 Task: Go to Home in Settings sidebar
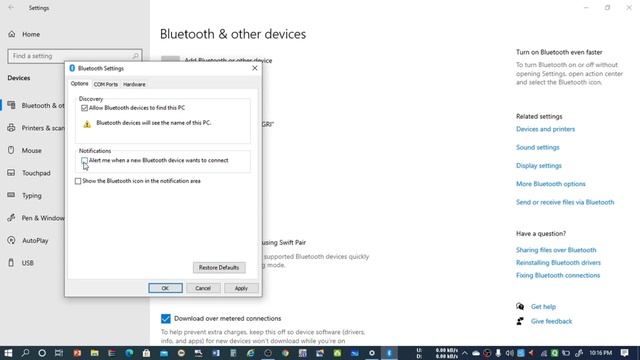[x=31, y=34]
